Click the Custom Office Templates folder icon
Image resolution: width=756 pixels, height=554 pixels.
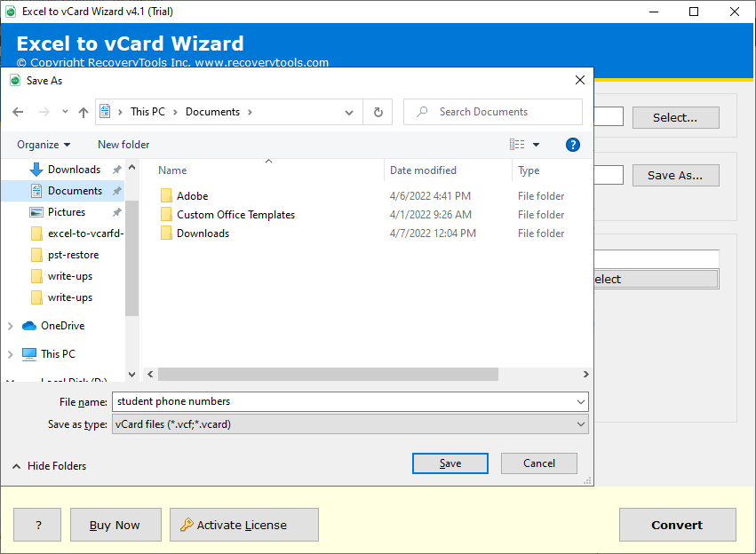click(x=166, y=214)
